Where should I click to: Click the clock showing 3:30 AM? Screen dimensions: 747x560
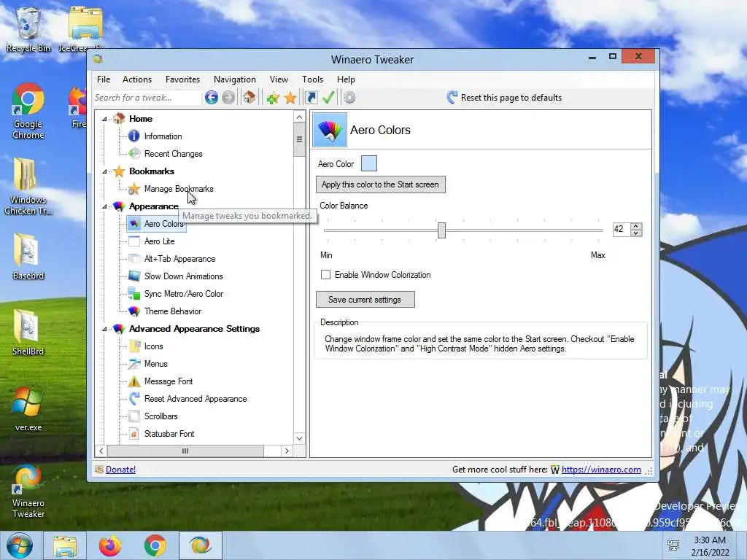[710, 540]
